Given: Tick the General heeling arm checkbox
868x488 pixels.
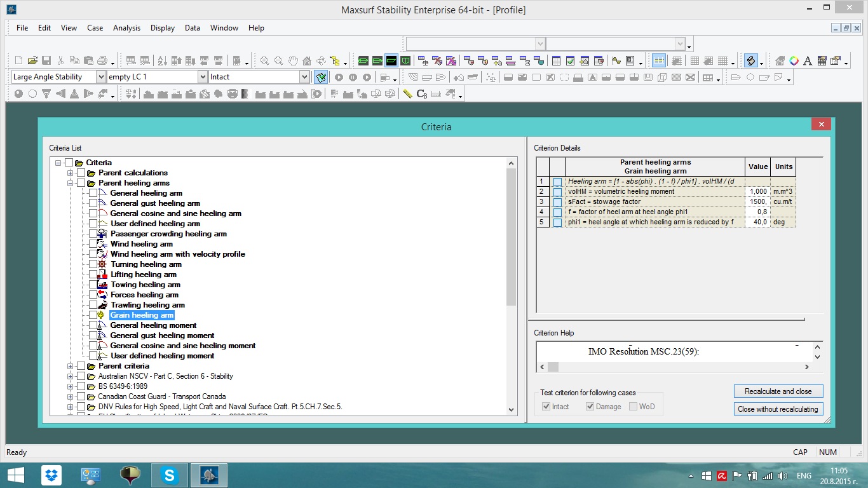Looking at the screenshot, I should point(93,193).
